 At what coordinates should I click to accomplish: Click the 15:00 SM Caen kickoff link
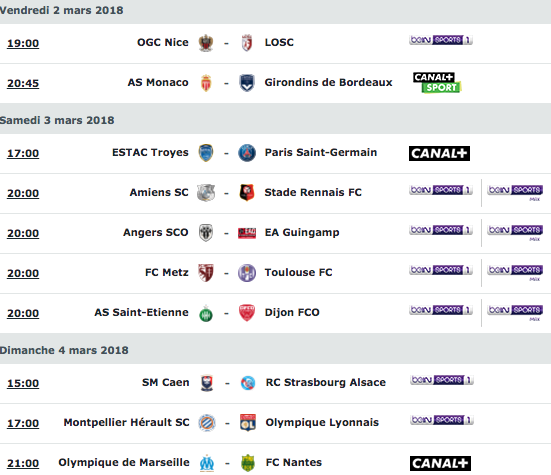(x=23, y=383)
